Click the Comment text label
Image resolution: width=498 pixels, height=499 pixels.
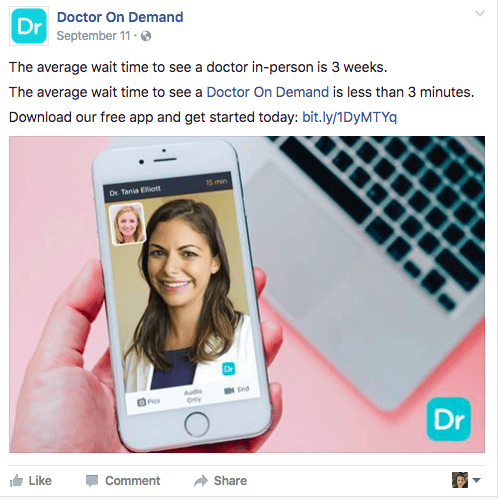pyautogui.click(x=133, y=481)
